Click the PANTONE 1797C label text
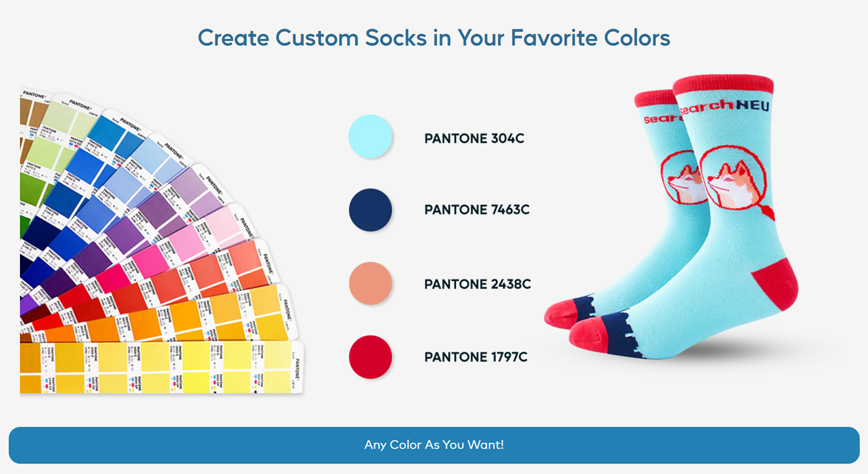The height and width of the screenshot is (474, 868). pos(476,357)
